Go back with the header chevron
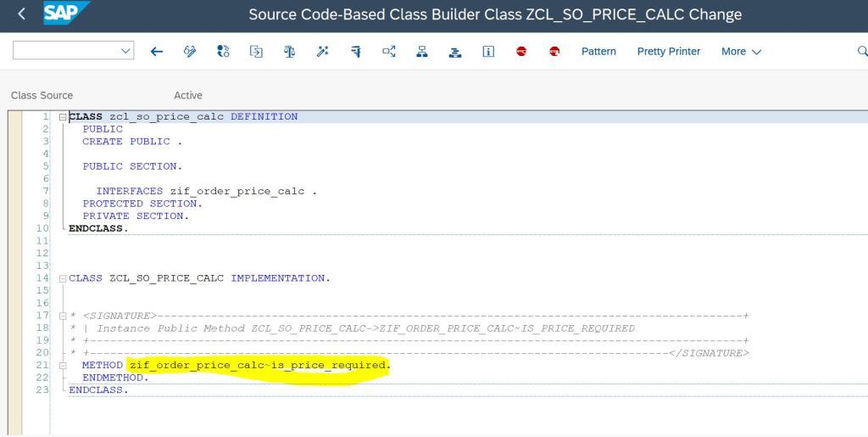Viewport: 868px width, 437px height. point(21,14)
